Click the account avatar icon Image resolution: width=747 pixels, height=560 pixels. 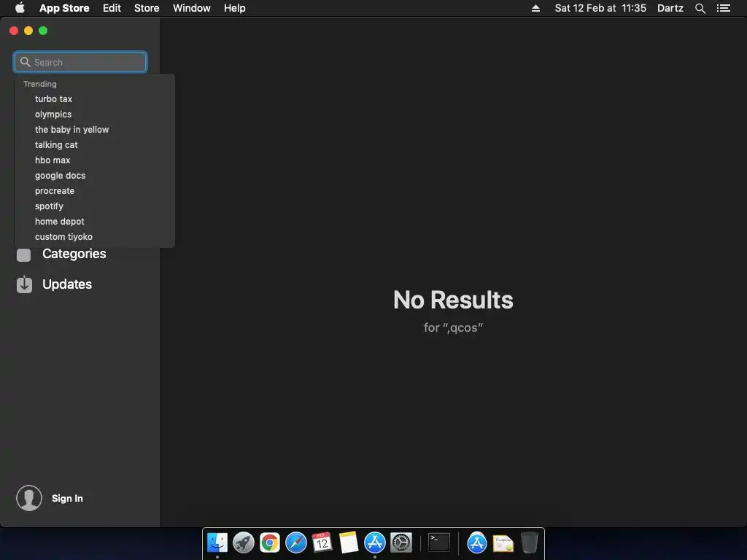29,498
